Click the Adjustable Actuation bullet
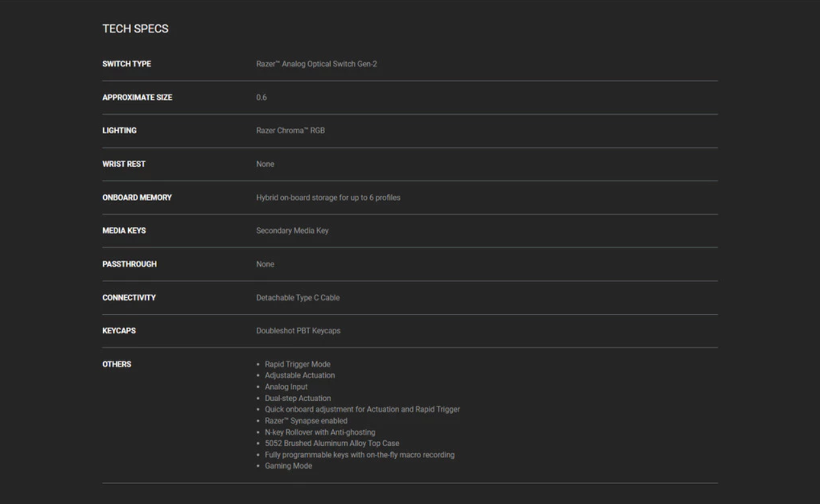The height and width of the screenshot is (504, 820). coord(300,375)
